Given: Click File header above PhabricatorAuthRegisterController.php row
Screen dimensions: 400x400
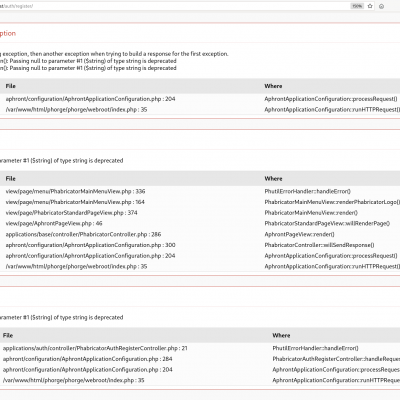Looking at the screenshot, I should coord(8,335).
